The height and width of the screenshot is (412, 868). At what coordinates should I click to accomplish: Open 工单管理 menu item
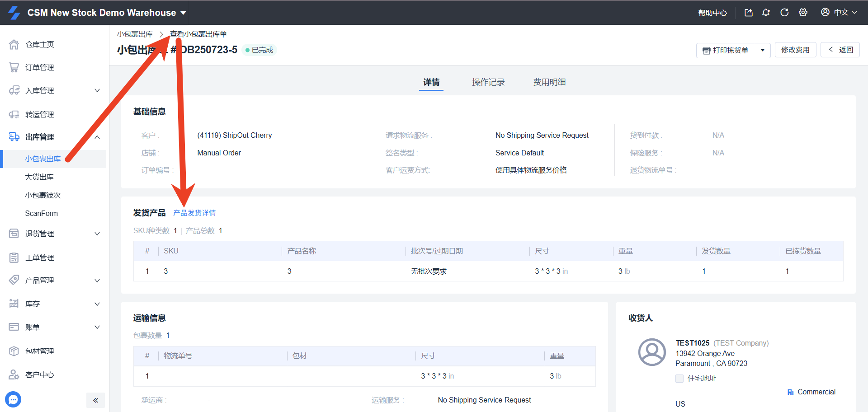click(40, 257)
